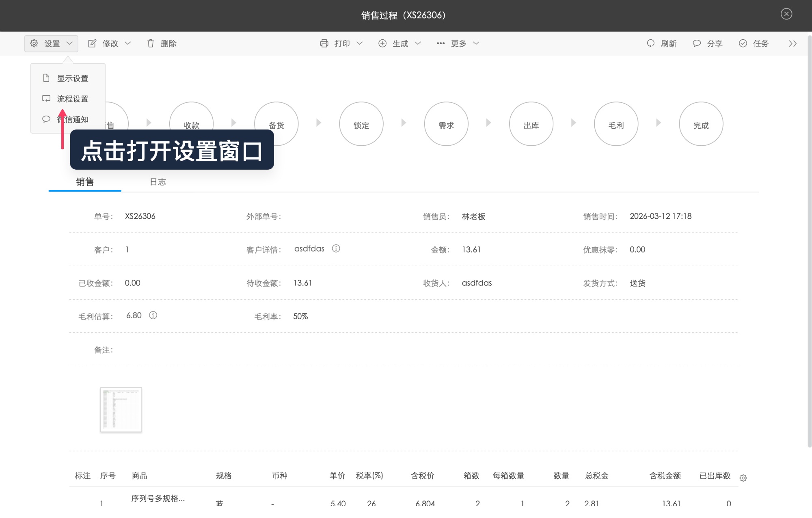Expand the 设置 dropdown menu
This screenshot has height=518, width=812.
(51, 43)
